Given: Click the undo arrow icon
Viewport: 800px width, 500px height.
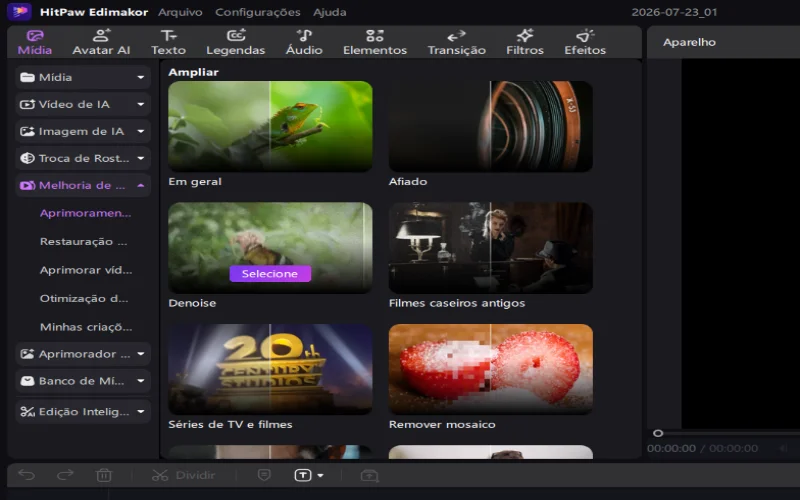Looking at the screenshot, I should 27,475.
